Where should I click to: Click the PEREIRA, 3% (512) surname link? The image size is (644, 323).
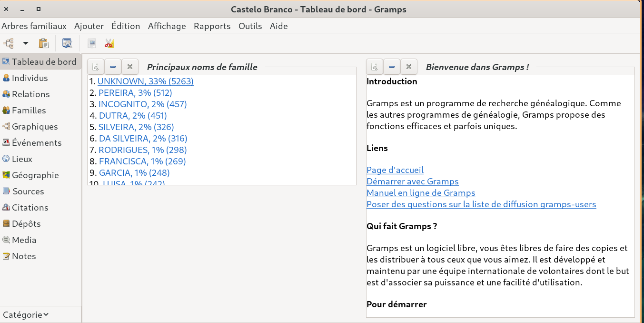(x=135, y=93)
